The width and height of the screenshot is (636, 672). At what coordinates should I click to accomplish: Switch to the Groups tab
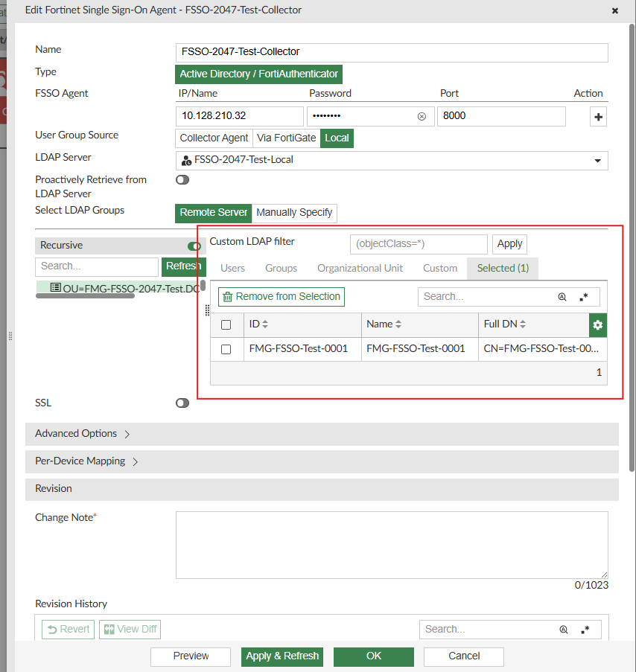click(x=281, y=269)
